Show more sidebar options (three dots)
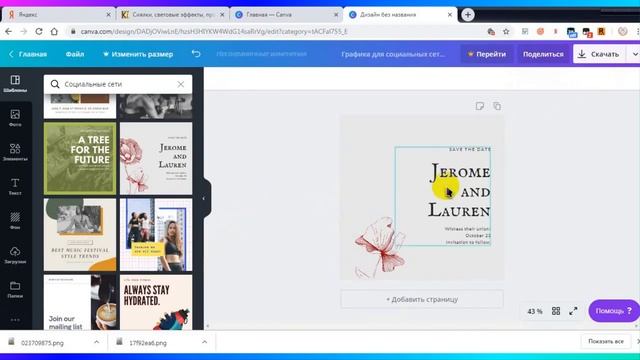The image size is (640, 360). [x=15, y=320]
